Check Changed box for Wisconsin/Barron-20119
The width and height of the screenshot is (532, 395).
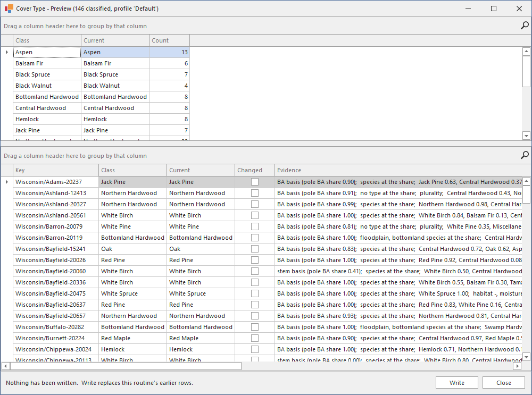(x=255, y=238)
